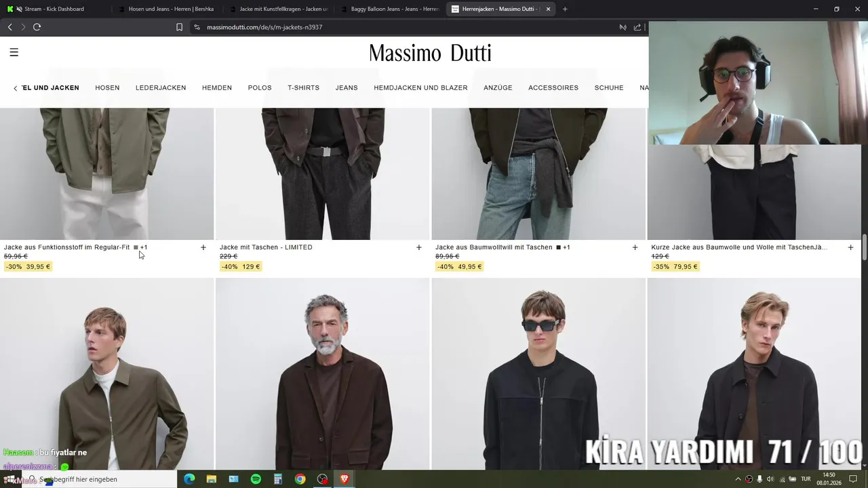Screen dimensions: 868x488
Task: Open Jacke aus Funktionsstoff im Regular-Fit link
Action: 66,247
